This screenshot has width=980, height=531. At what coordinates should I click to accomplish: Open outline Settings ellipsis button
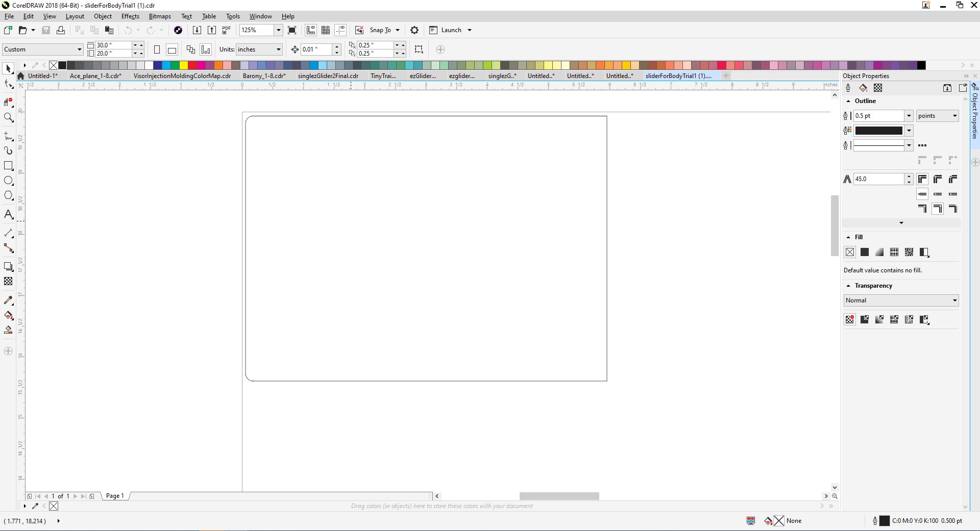[x=922, y=145]
